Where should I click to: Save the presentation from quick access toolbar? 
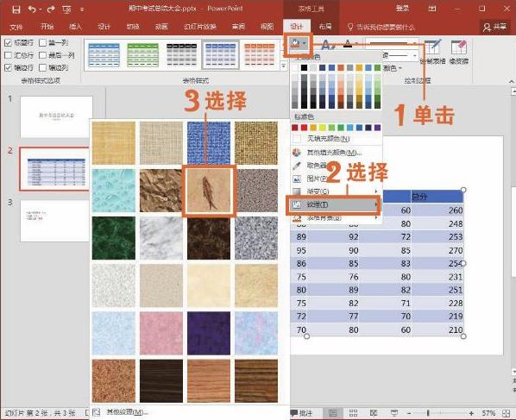pyautogui.click(x=16, y=9)
